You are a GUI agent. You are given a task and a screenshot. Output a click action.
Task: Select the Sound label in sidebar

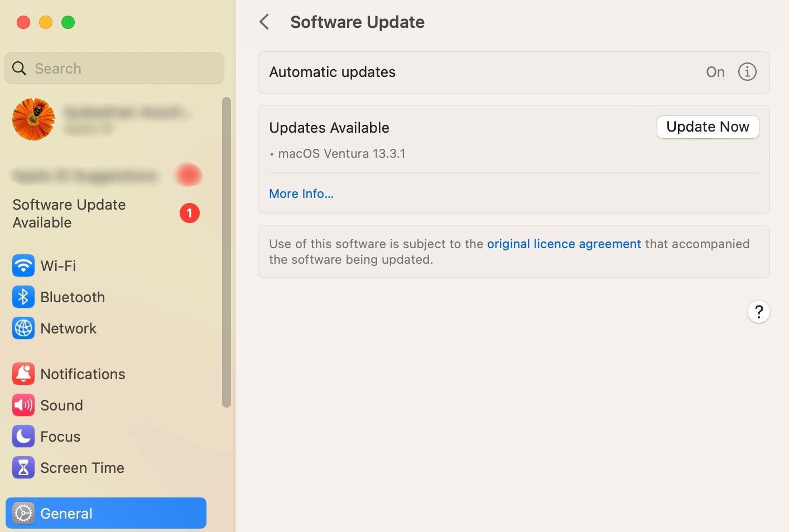pos(61,405)
